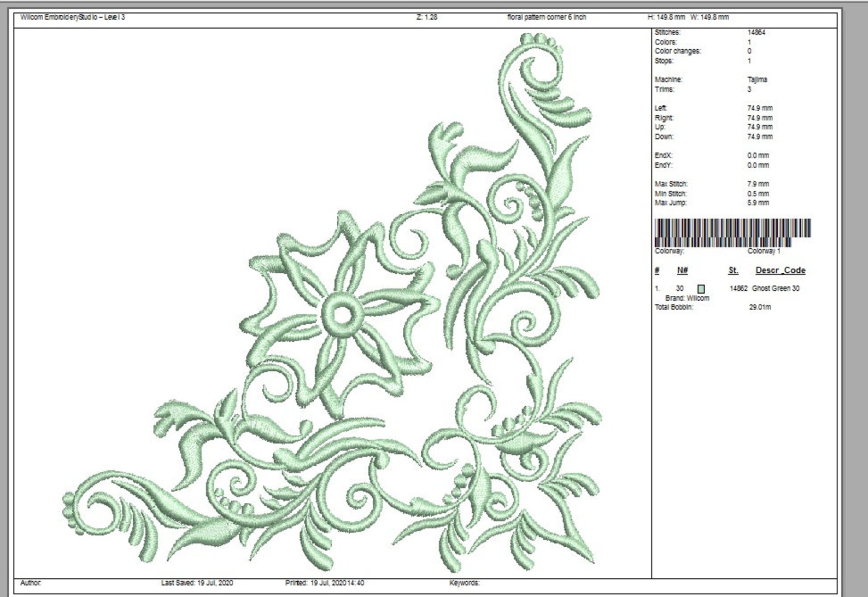Click the 'Stops:' label
Viewport: 868px width, 597px height.
(664, 61)
